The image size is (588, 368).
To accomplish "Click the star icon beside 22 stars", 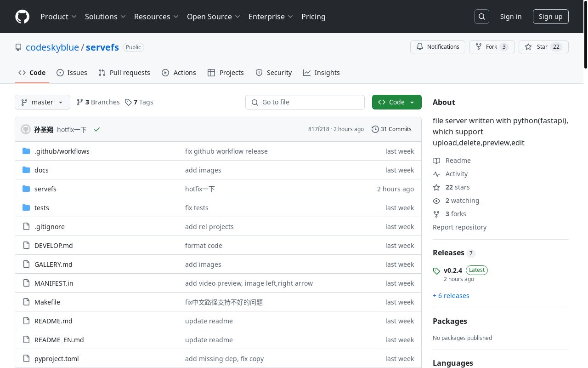I will pos(436,187).
